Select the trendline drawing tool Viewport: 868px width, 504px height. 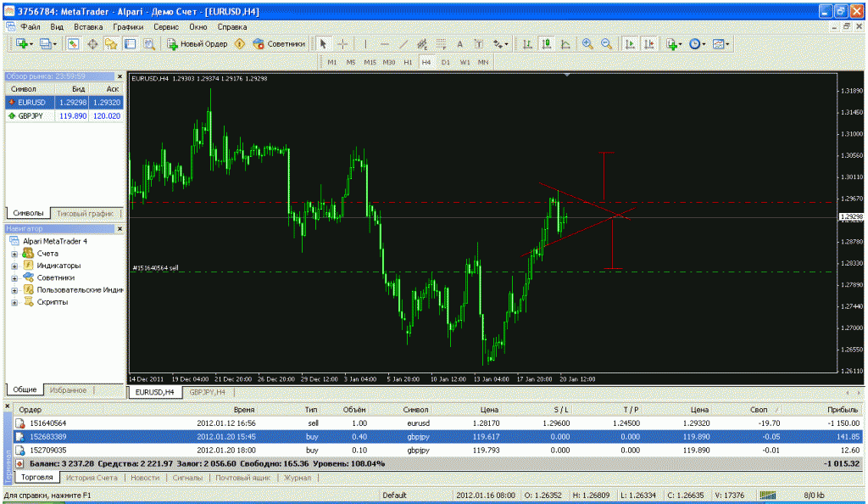pos(403,43)
